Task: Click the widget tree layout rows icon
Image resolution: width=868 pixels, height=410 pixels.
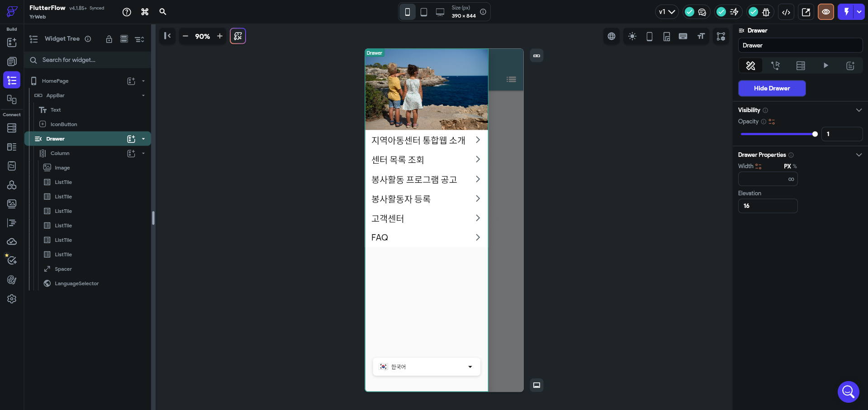Action: (x=124, y=39)
